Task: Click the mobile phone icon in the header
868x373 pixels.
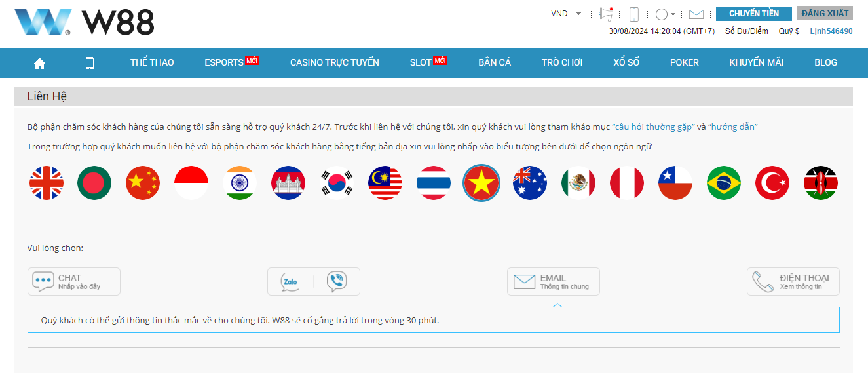Action: (634, 14)
